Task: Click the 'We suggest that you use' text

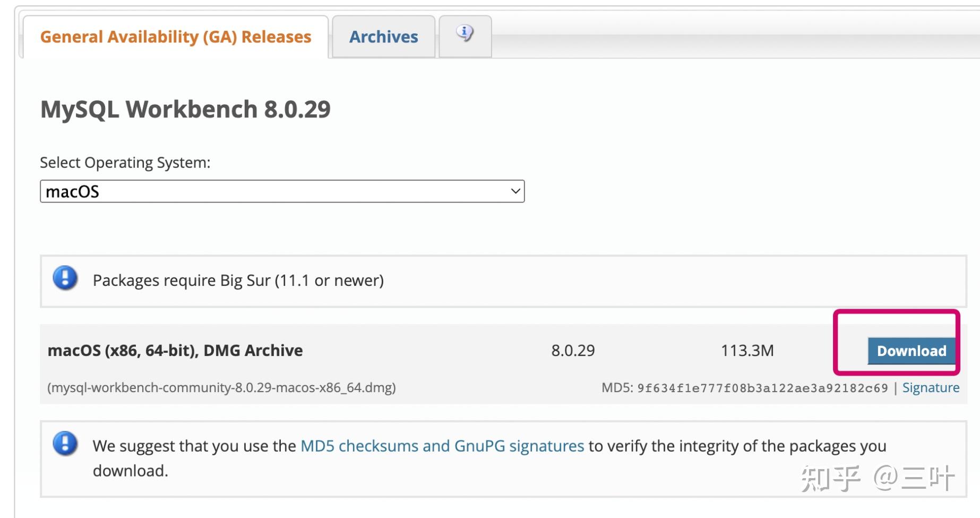Action: point(194,446)
